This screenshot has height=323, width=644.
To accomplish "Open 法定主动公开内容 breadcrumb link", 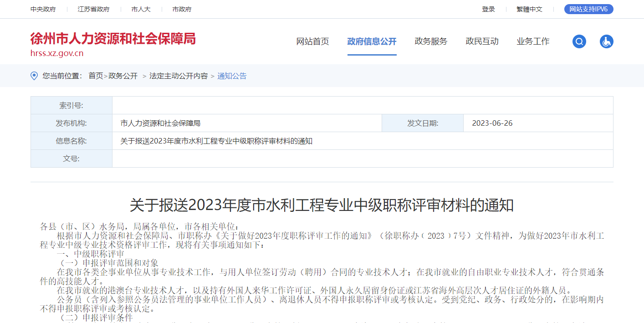I will tap(179, 76).
